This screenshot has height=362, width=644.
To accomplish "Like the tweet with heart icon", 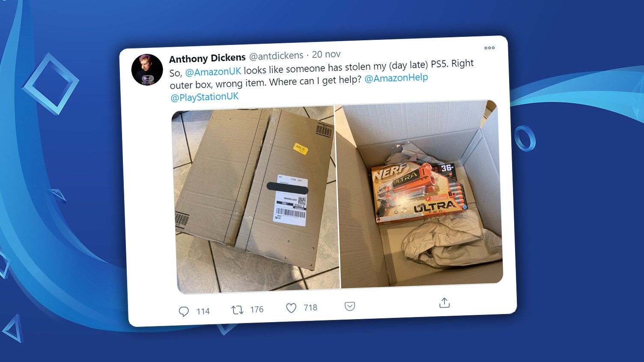I will 291,308.
